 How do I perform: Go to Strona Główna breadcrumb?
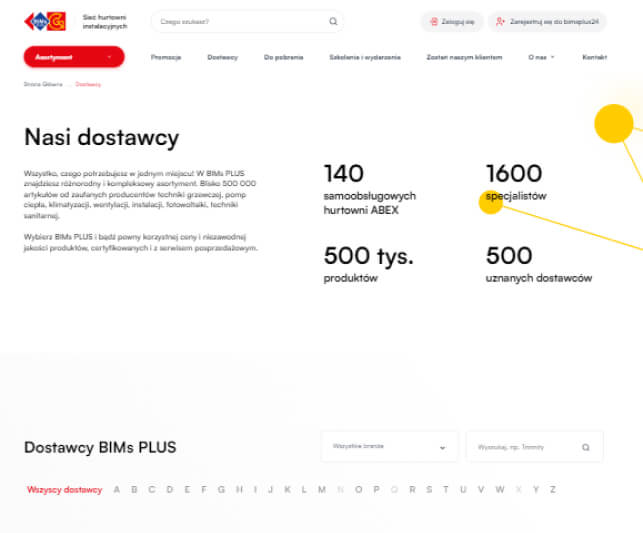tap(43, 84)
